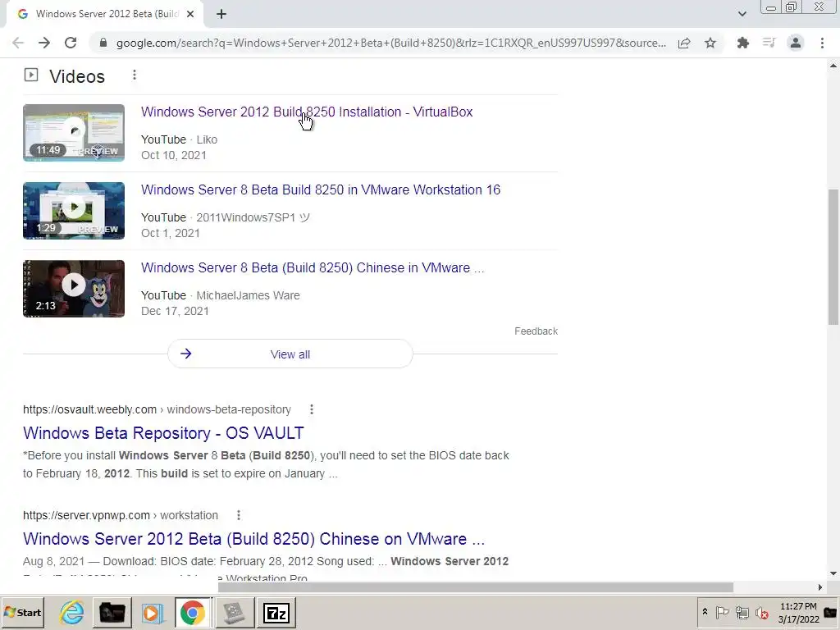Open clock showing 11:27 PM
Viewport: 840px width, 630px height.
(x=798, y=612)
